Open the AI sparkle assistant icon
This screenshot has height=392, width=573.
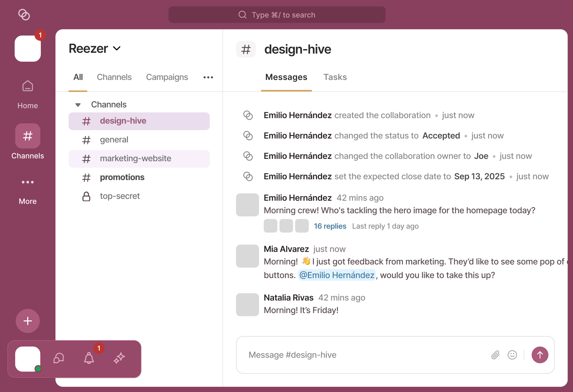[x=119, y=358]
